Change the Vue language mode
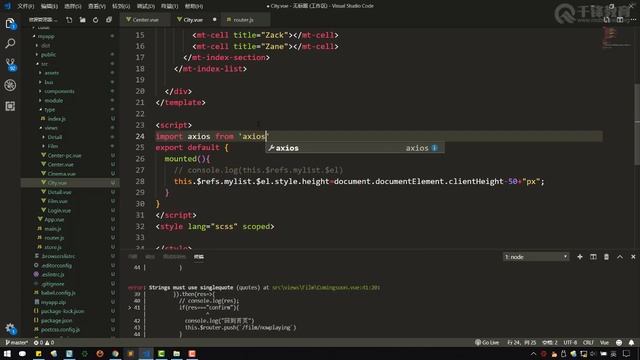This screenshot has width=640, height=360. 604,342
